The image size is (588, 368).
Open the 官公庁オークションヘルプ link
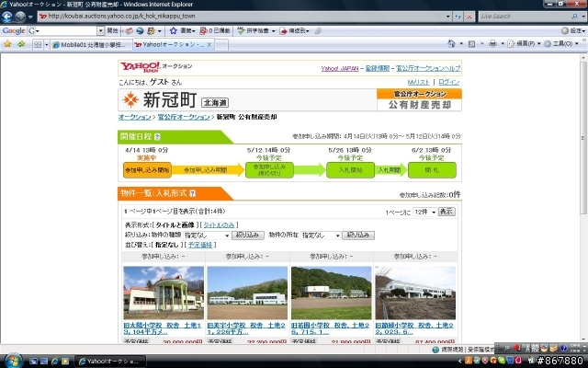pos(428,68)
